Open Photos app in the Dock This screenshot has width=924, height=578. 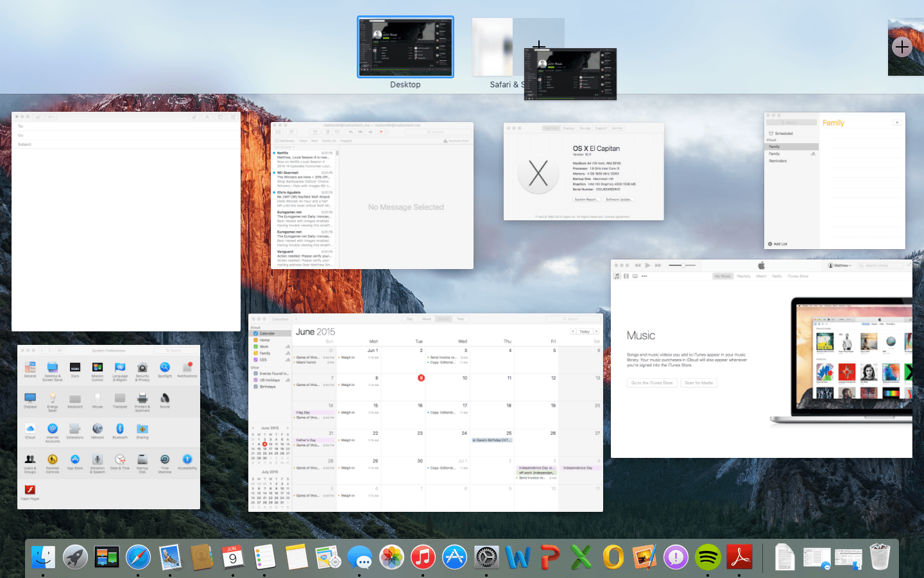pos(391,557)
